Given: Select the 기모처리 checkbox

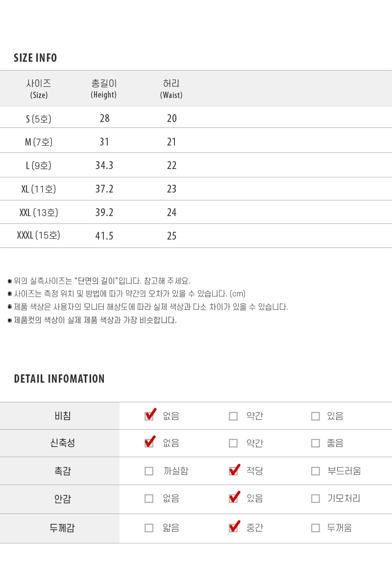Looking at the screenshot, I should pyautogui.click(x=316, y=498).
